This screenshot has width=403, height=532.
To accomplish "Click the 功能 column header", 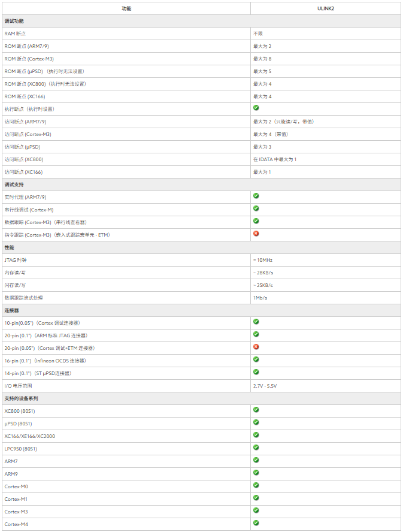I will click(x=126, y=8).
